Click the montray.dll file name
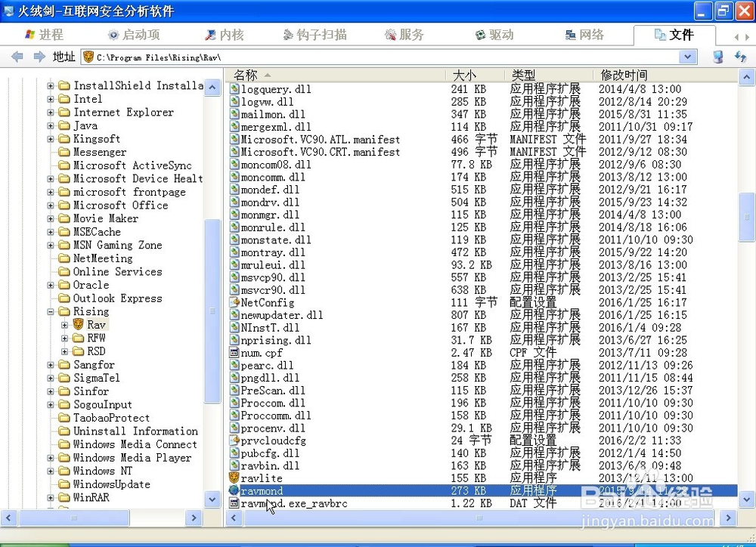The width and height of the screenshot is (756, 547). click(x=273, y=252)
